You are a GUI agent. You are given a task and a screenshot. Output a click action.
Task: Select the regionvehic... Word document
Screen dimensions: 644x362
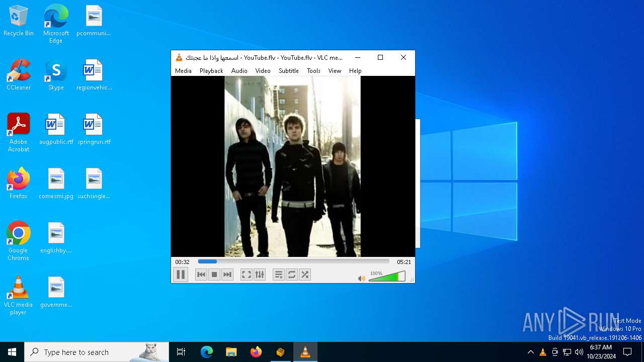[94, 75]
